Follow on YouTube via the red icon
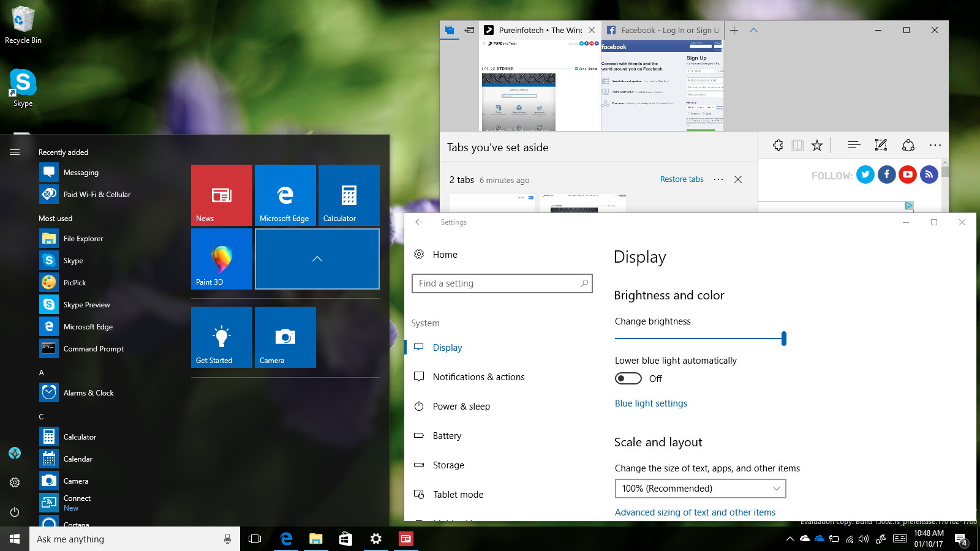 [x=908, y=174]
